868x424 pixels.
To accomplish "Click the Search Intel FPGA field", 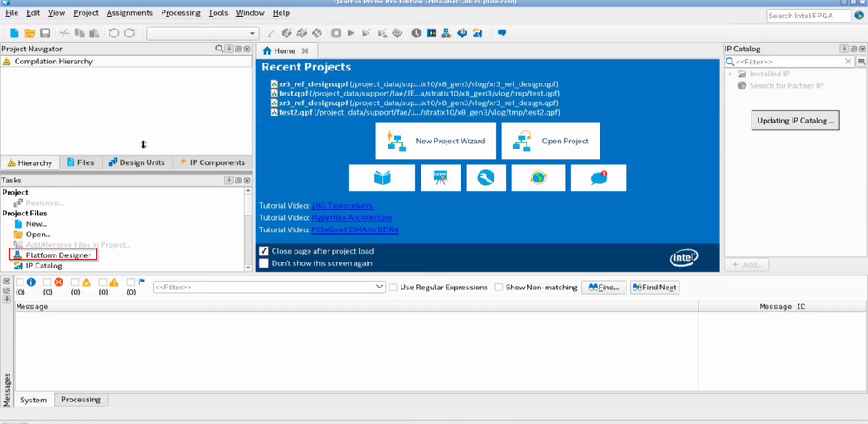I will (808, 16).
